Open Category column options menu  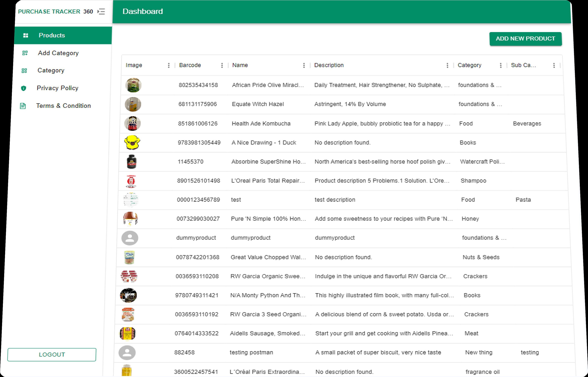pyautogui.click(x=501, y=65)
